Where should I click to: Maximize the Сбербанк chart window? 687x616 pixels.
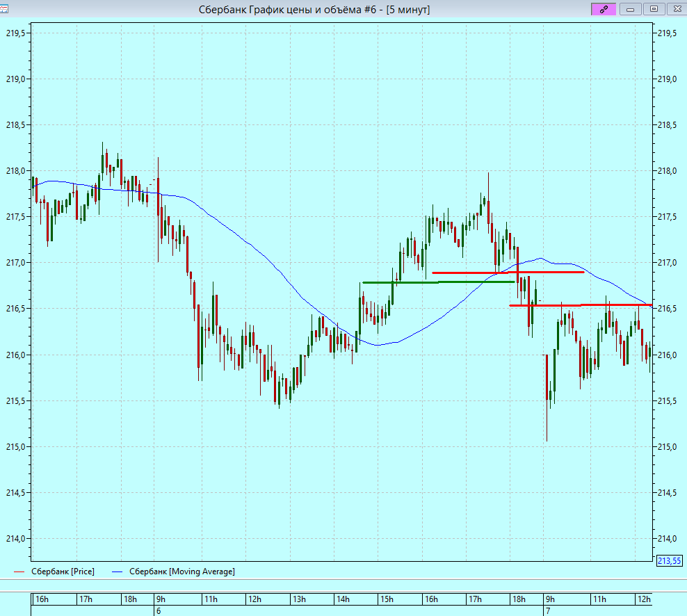[654, 9]
